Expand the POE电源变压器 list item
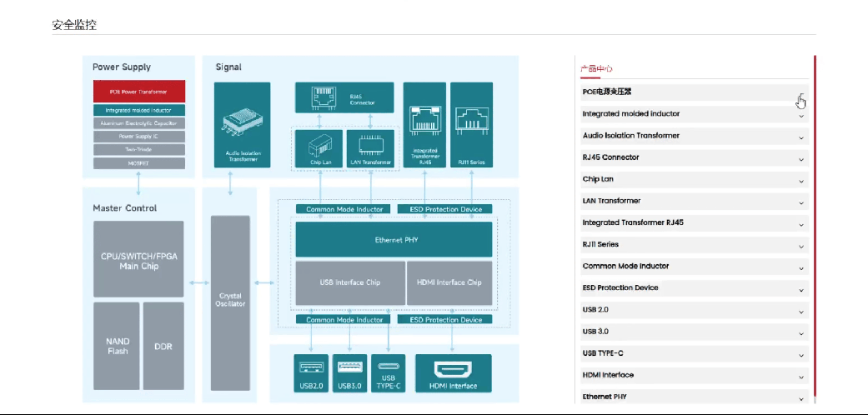 [695, 92]
